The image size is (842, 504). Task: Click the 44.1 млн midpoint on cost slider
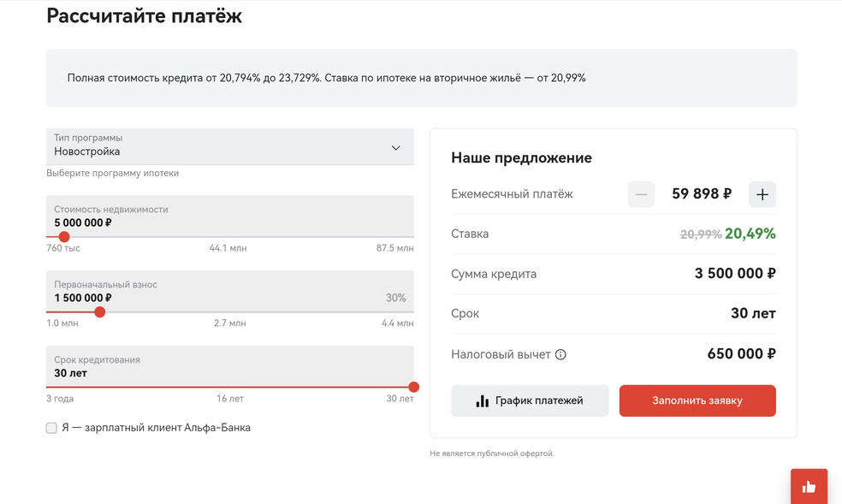click(228, 248)
